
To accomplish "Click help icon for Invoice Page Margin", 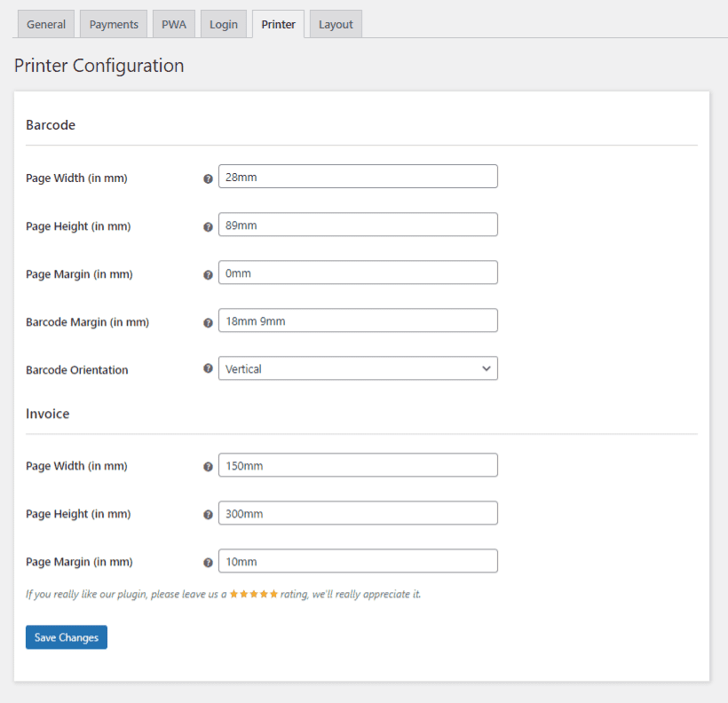I will [x=208, y=562].
